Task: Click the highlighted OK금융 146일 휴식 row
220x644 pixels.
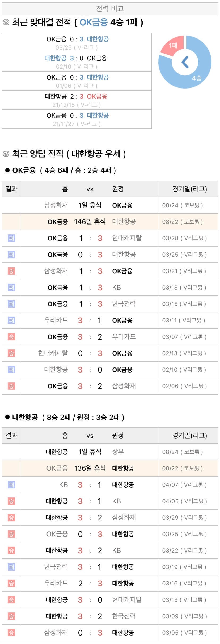Action: 110,222
